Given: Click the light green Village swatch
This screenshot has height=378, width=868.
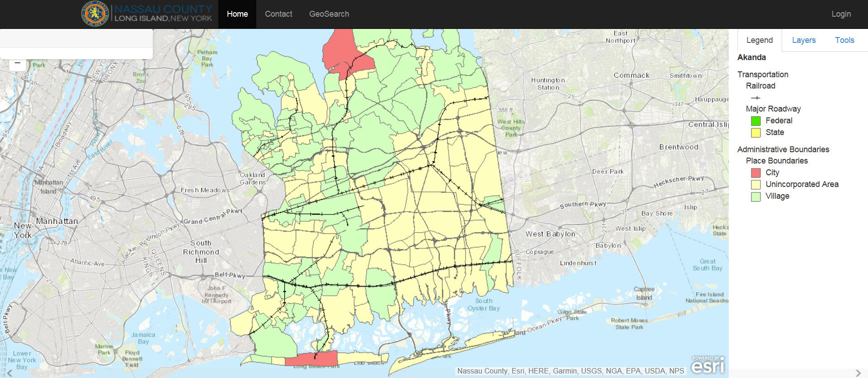Looking at the screenshot, I should click(755, 196).
